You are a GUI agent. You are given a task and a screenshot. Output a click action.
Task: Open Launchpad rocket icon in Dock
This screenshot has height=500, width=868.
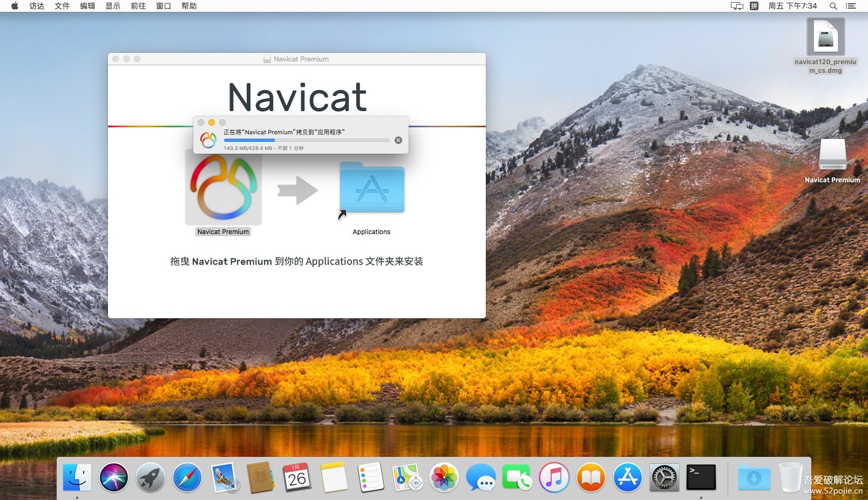151,477
